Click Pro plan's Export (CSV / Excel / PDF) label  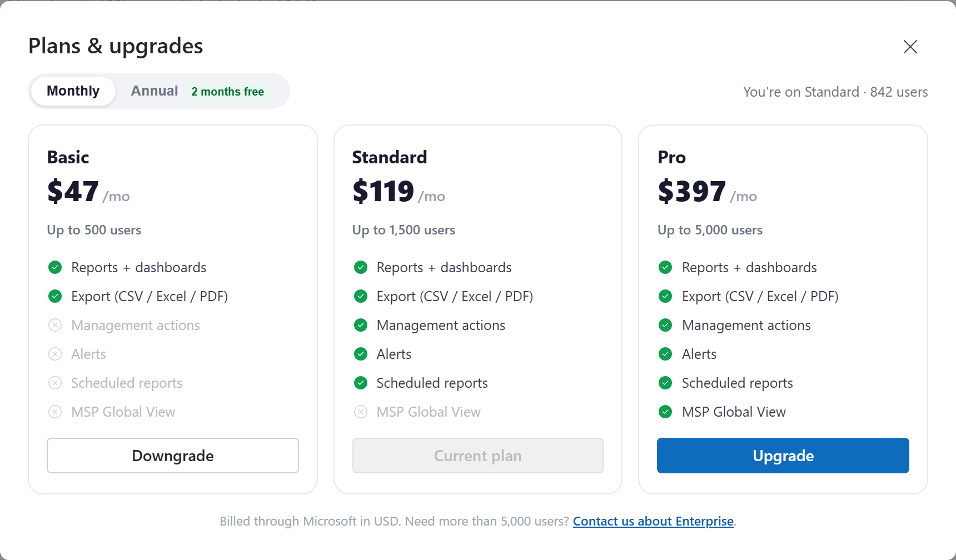click(x=760, y=297)
